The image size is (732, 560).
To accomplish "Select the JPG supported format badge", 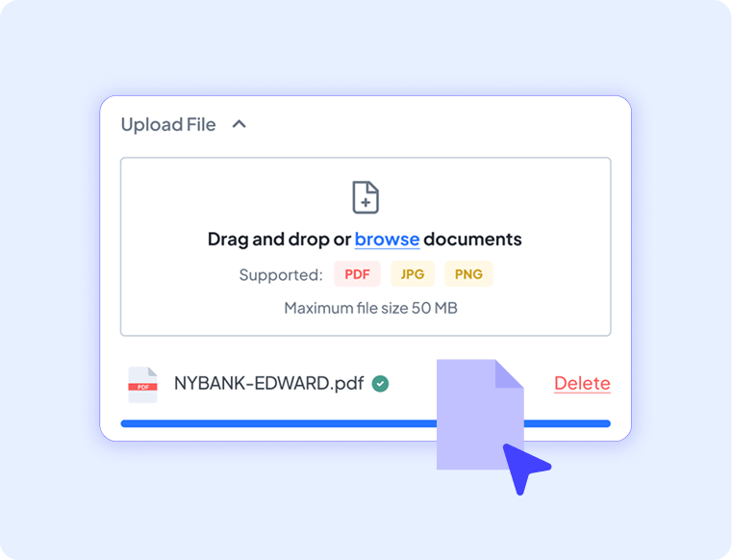I will point(413,274).
